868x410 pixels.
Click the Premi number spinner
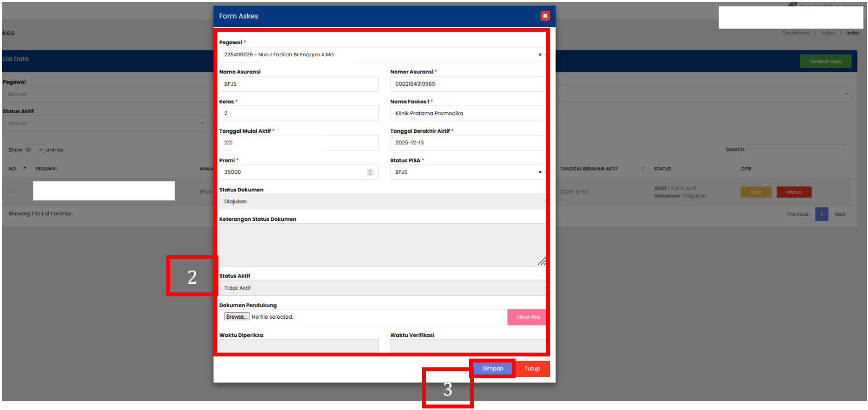click(370, 172)
